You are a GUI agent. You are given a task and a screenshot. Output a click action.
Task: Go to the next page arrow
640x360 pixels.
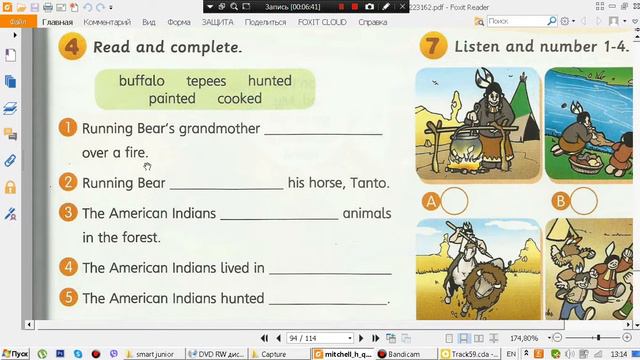pyautogui.click(x=361, y=338)
